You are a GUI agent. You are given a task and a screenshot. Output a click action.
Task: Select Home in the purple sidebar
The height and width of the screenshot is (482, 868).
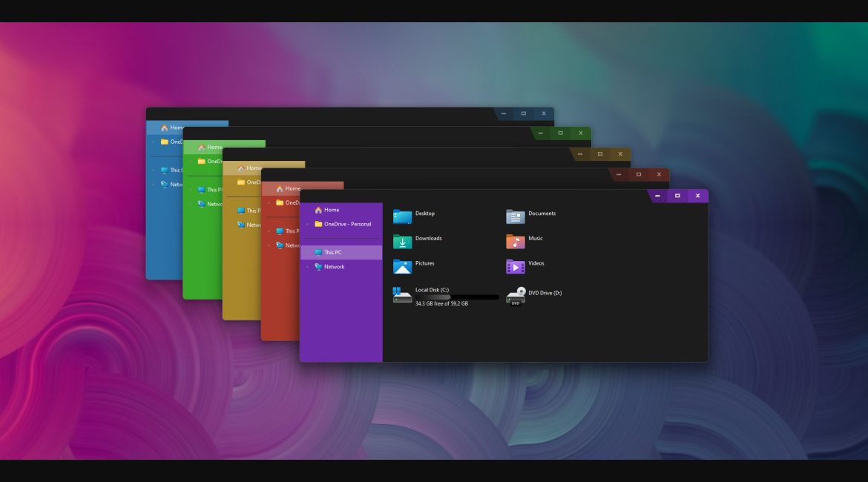click(331, 210)
